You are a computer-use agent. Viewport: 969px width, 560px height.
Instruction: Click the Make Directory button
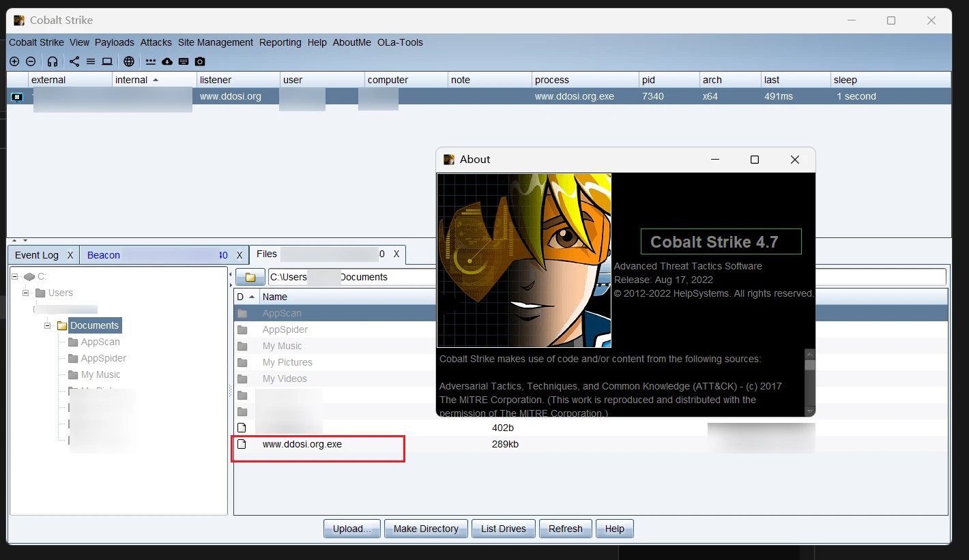pyautogui.click(x=426, y=529)
